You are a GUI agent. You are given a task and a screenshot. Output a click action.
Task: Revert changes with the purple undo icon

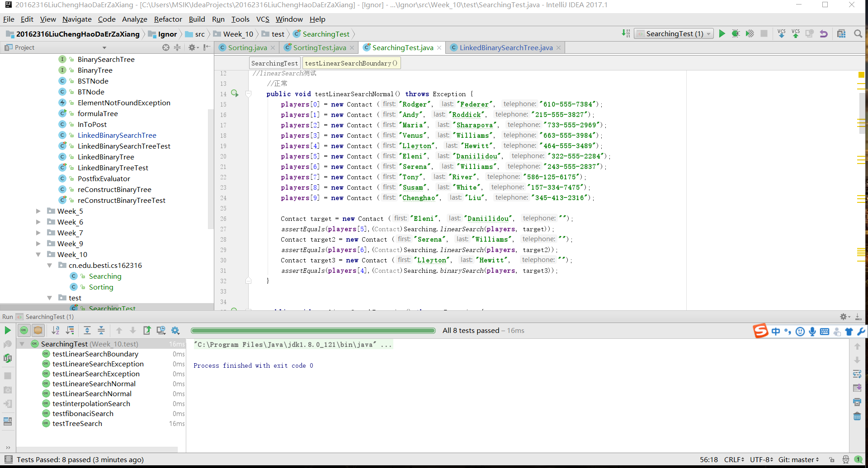tap(824, 33)
